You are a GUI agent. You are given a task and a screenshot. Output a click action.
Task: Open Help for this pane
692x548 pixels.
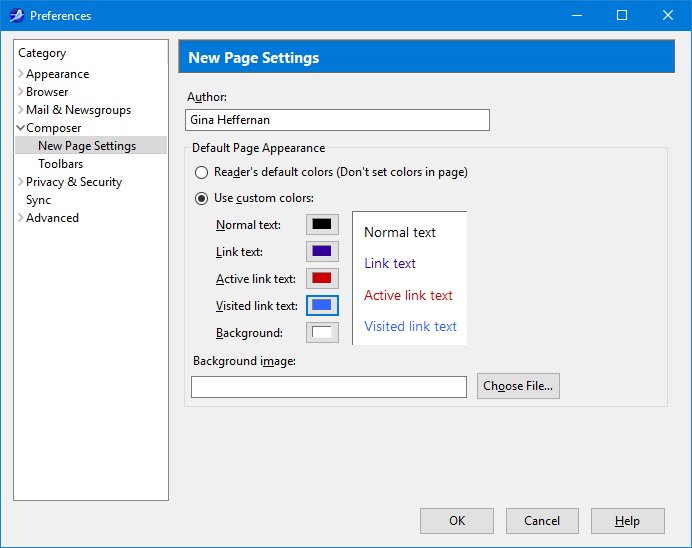(628, 521)
